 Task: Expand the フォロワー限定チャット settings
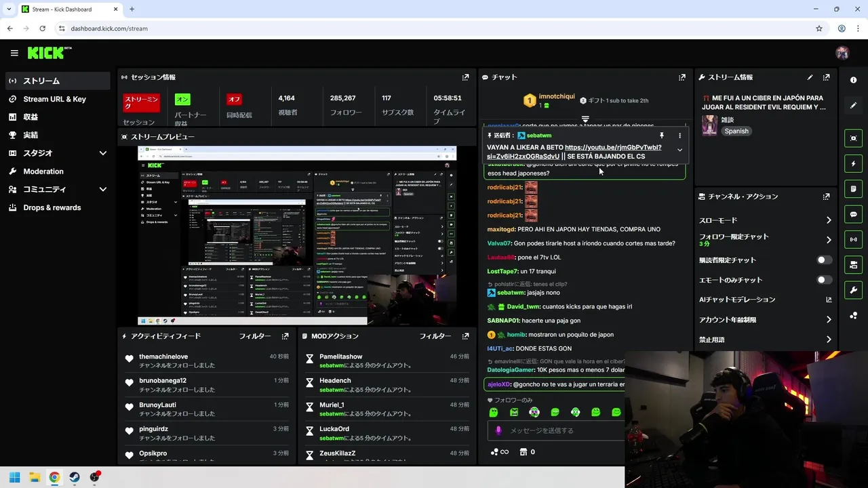(x=829, y=240)
